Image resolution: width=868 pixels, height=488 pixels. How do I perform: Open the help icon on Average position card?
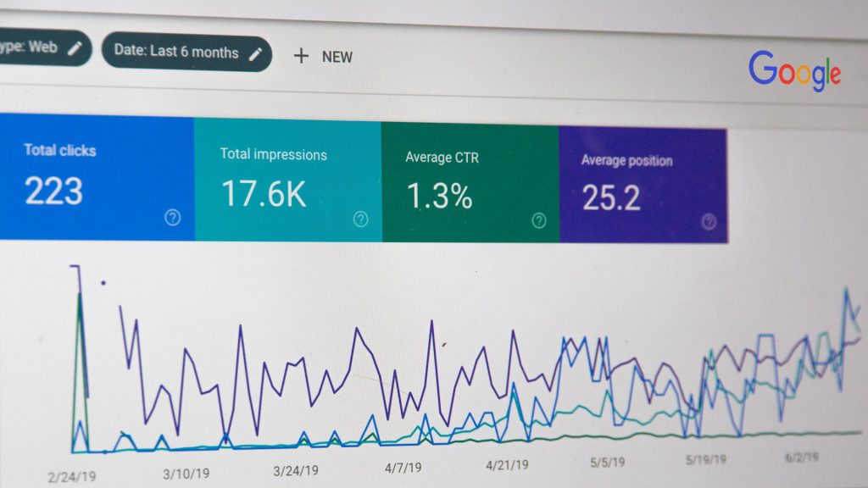click(709, 222)
